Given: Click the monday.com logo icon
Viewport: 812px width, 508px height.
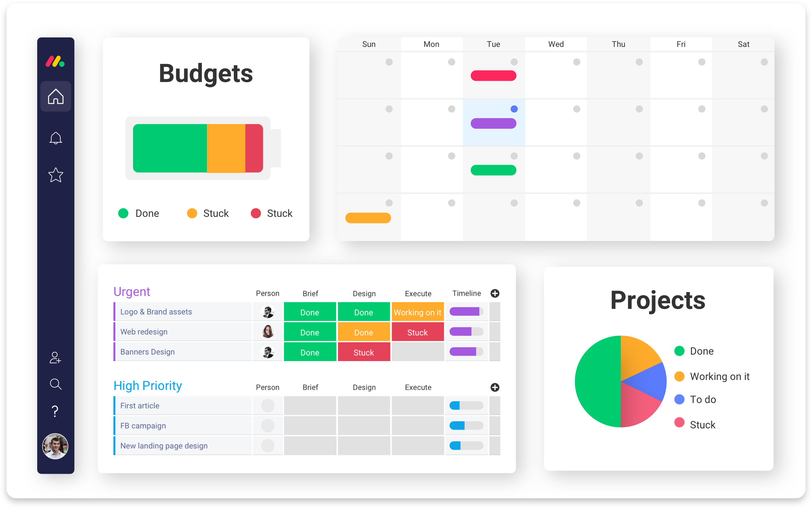Looking at the screenshot, I should coord(55,61).
